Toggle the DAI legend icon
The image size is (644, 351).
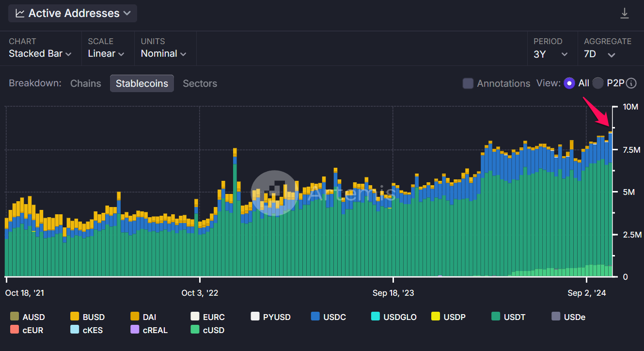point(135,317)
